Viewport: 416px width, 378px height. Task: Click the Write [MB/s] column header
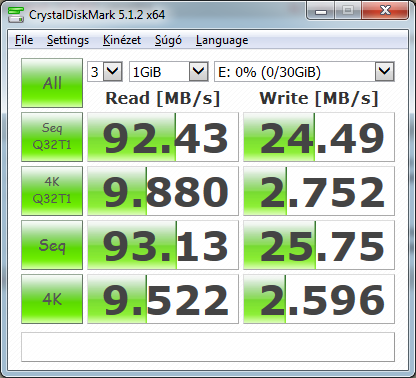click(x=319, y=98)
